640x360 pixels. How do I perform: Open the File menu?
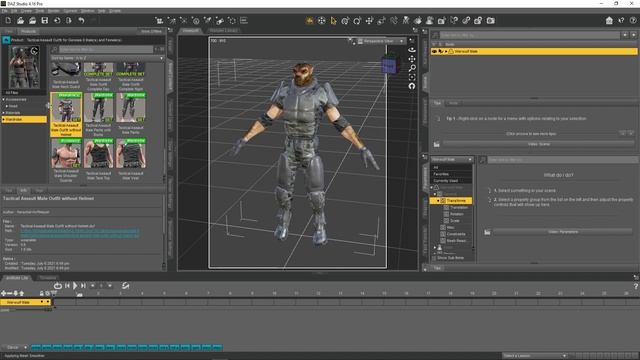[4, 11]
